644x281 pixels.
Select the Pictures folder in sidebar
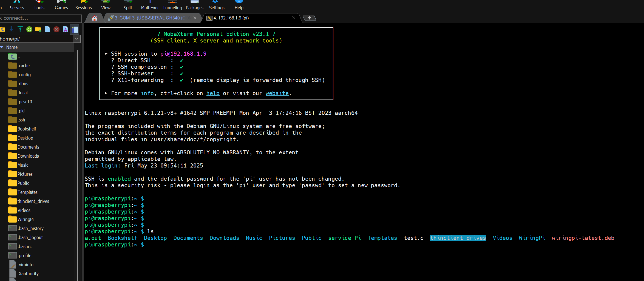21,174
